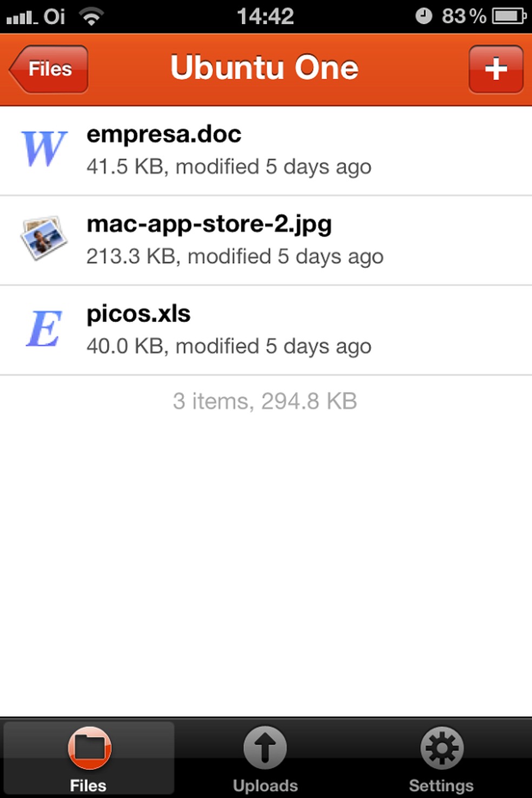Tap the Ubuntu One title
Screen dimensions: 532x798
coord(264,68)
